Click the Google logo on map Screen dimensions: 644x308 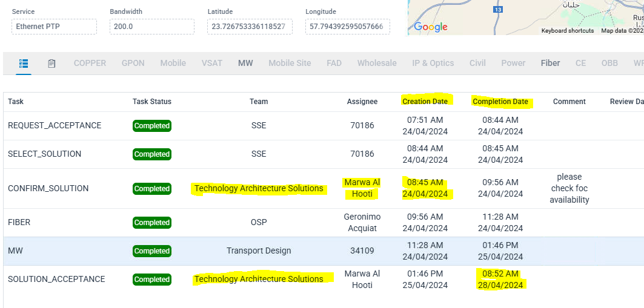tap(431, 27)
